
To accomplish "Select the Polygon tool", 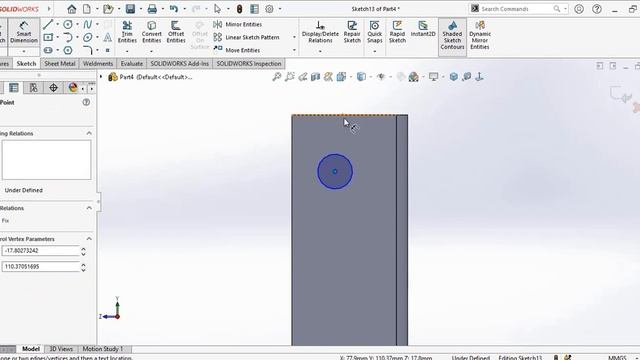I will 68,50.
